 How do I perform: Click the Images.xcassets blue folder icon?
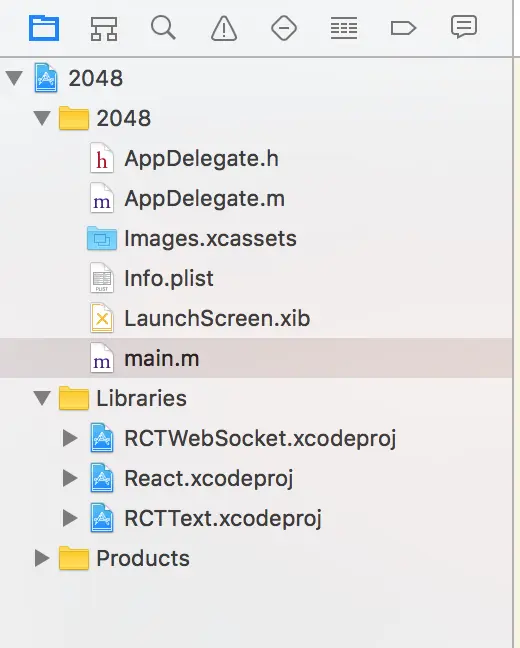[x=102, y=238]
